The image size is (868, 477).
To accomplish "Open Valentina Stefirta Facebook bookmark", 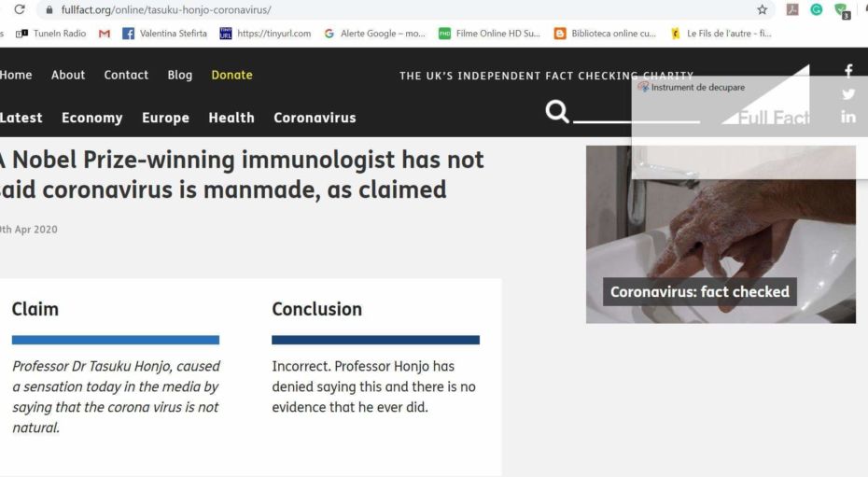I will (x=164, y=34).
